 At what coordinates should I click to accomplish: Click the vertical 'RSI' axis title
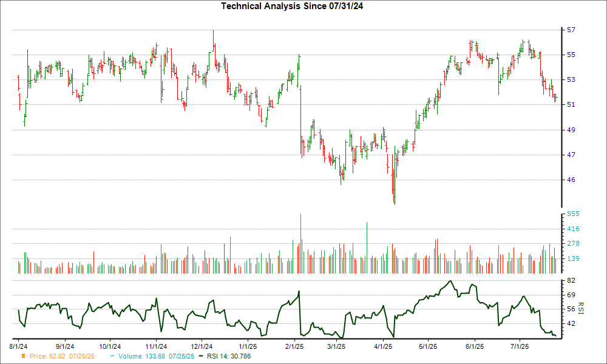[581, 308]
